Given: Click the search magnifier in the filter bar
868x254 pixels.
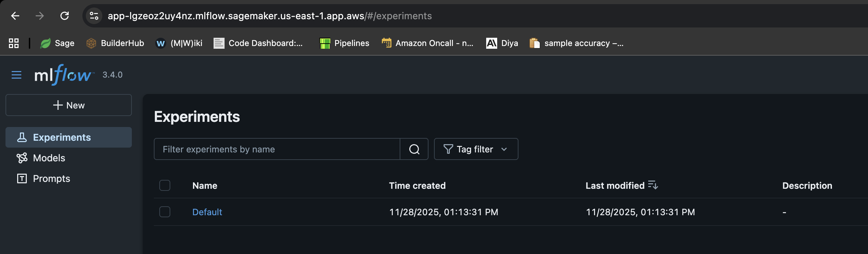Looking at the screenshot, I should (414, 149).
